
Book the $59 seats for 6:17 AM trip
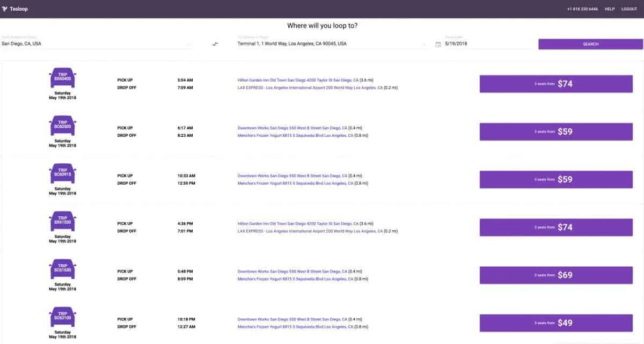tap(556, 131)
